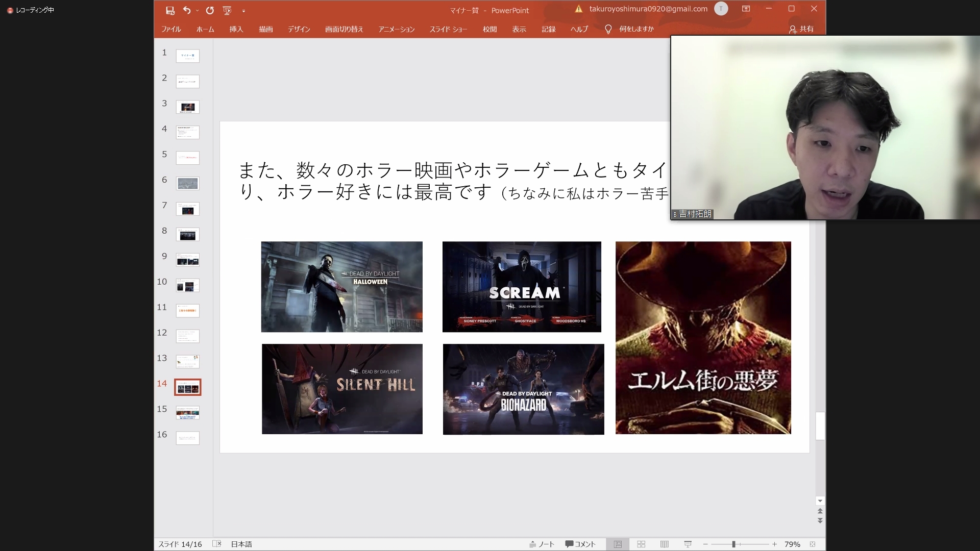The image size is (980, 551).
Task: Click the 何をしますか search field
Action: (x=636, y=29)
